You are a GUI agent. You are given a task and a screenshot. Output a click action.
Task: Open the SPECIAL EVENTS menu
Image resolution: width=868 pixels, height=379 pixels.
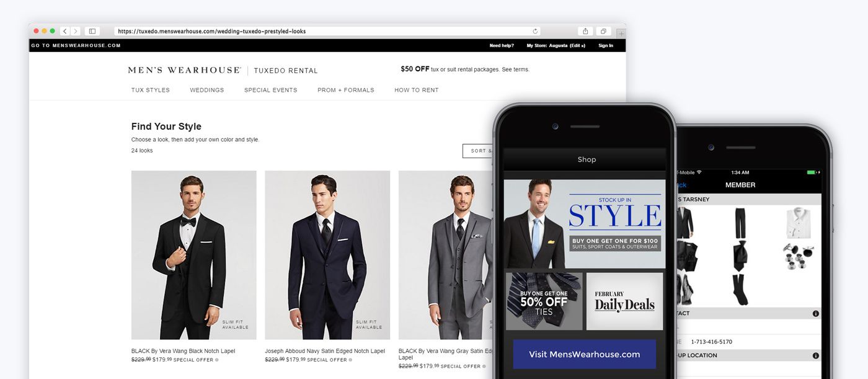coord(271,90)
